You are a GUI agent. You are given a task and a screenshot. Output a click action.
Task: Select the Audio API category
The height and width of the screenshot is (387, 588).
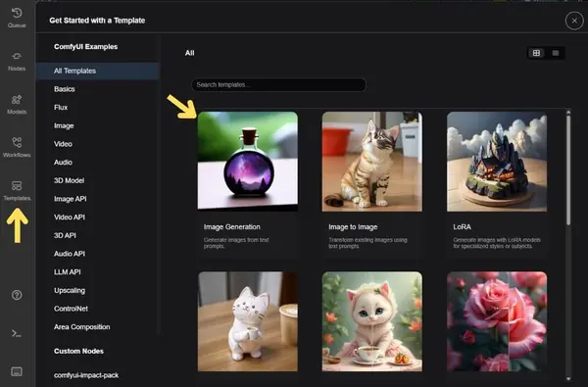click(x=98, y=254)
